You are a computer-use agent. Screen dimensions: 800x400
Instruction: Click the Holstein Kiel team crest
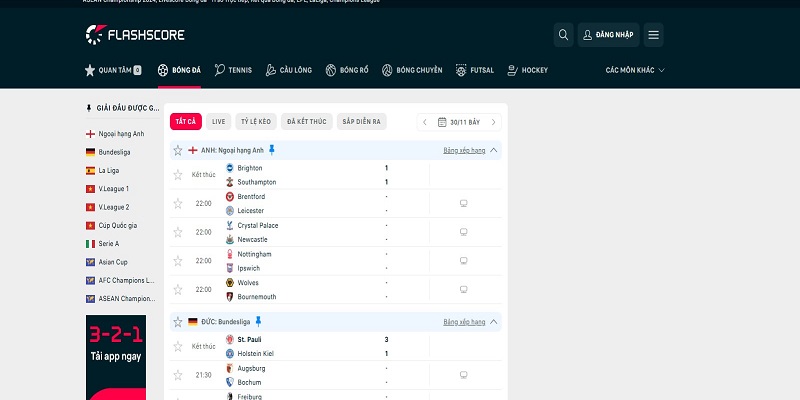230,354
